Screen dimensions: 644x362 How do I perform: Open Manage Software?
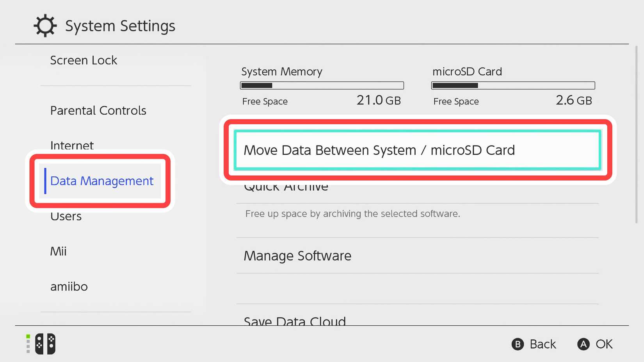pos(297,256)
